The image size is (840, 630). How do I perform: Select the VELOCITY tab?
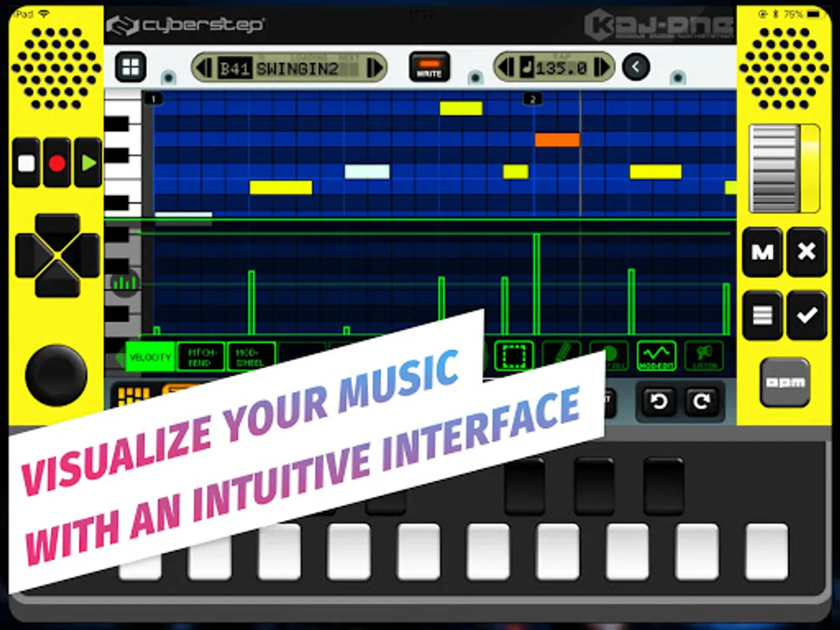click(x=151, y=356)
